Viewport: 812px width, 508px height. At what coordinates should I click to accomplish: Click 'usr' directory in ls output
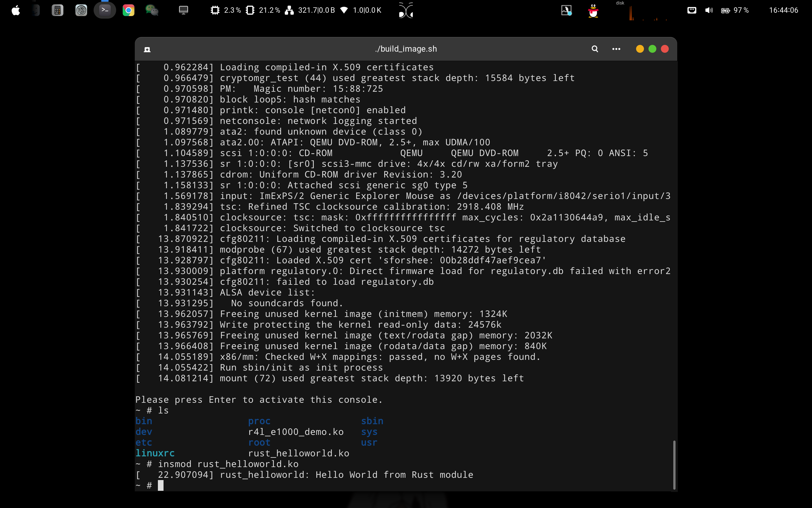pyautogui.click(x=369, y=443)
